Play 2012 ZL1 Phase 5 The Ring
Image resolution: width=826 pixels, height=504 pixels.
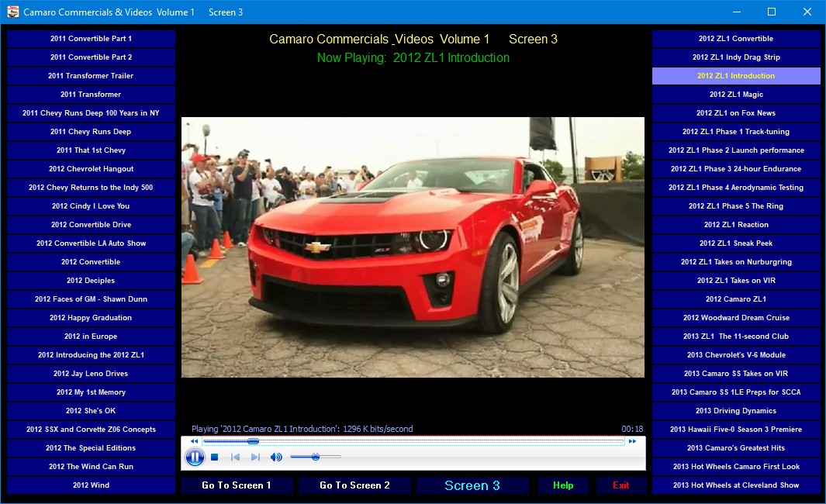(x=736, y=206)
